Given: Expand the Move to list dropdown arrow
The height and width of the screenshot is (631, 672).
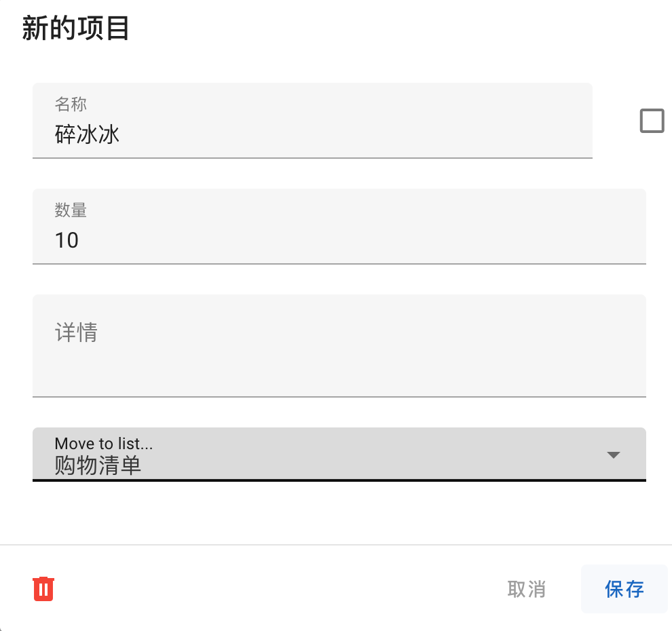Looking at the screenshot, I should [614, 455].
